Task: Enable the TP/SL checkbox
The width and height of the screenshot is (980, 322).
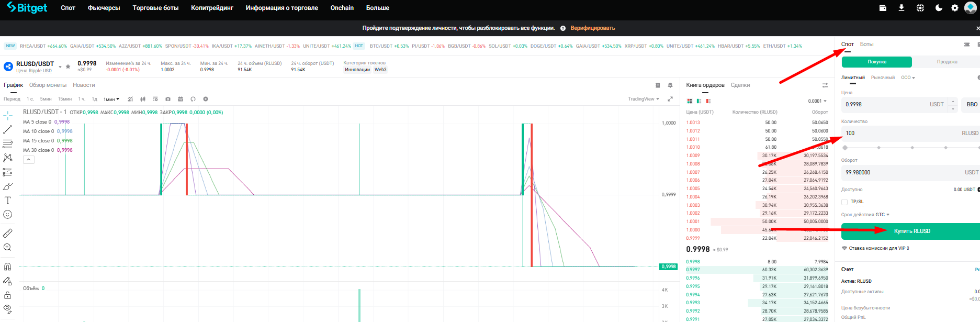Action: pos(844,202)
